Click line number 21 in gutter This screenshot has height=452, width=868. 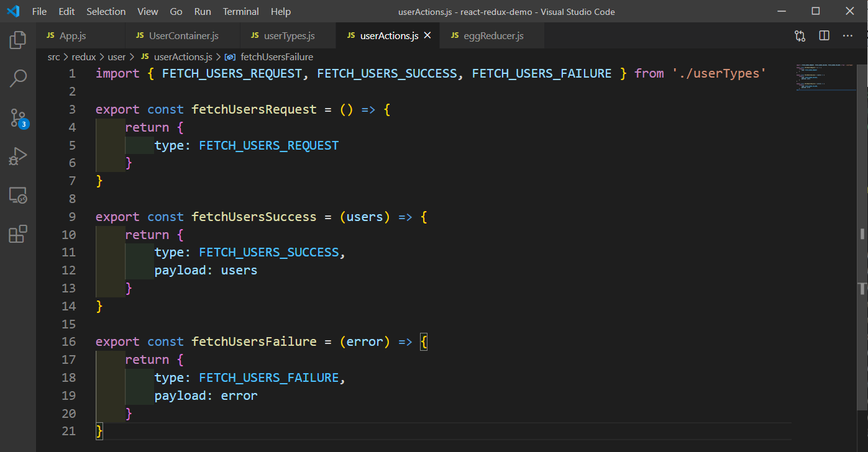click(x=69, y=431)
